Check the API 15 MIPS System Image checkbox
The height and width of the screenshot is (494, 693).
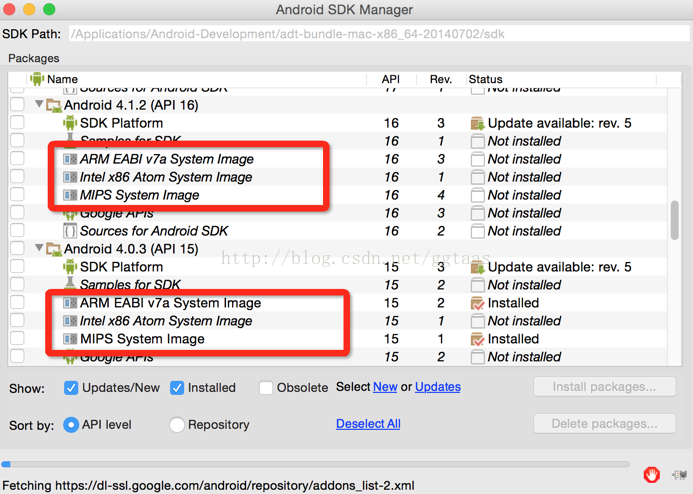pyautogui.click(x=17, y=338)
